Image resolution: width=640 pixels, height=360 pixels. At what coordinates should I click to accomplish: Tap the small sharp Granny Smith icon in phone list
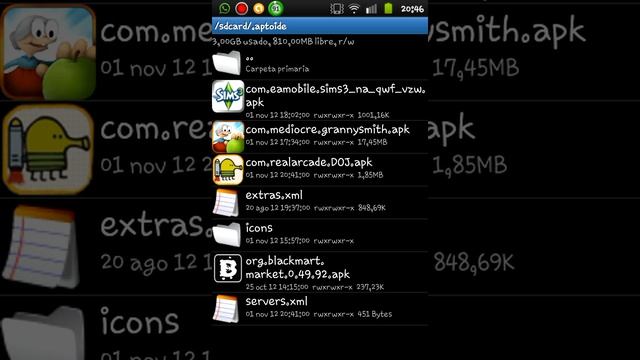tap(228, 137)
